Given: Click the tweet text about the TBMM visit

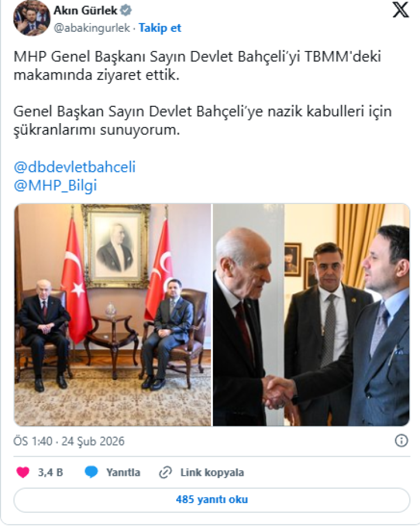Looking at the screenshot, I should (203, 93).
